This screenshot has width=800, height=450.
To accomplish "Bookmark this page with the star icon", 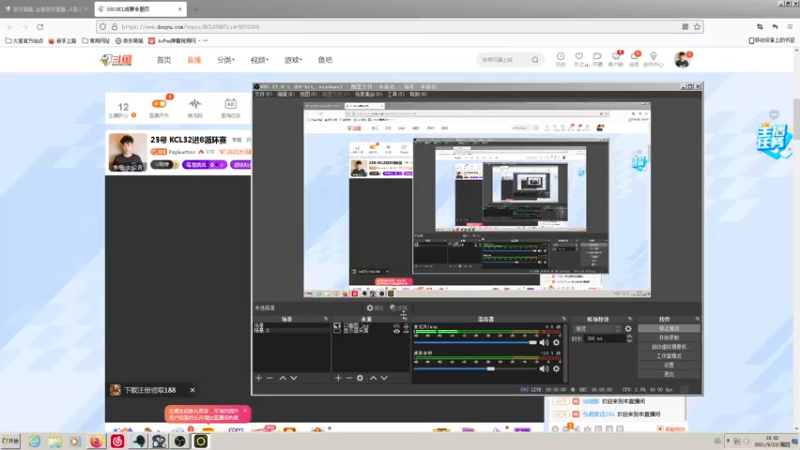I will pos(697,27).
